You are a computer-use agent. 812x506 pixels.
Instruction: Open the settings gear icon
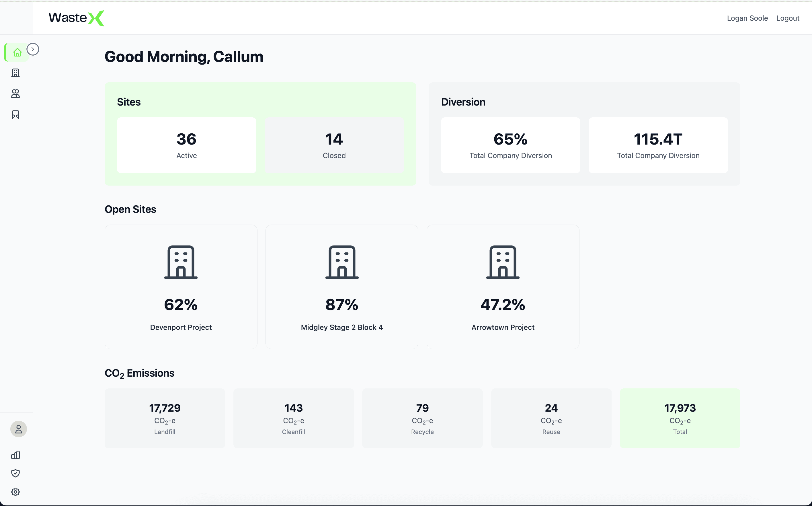click(15, 492)
